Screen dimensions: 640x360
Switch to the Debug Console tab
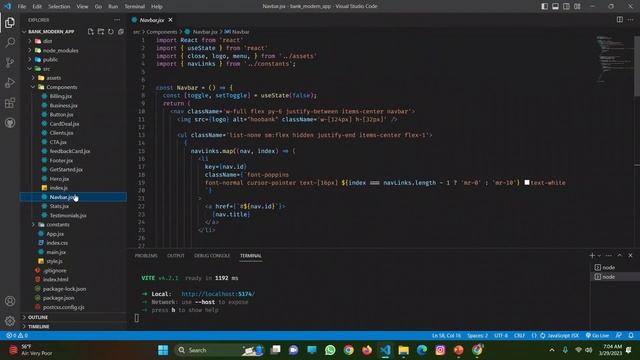[x=212, y=256]
